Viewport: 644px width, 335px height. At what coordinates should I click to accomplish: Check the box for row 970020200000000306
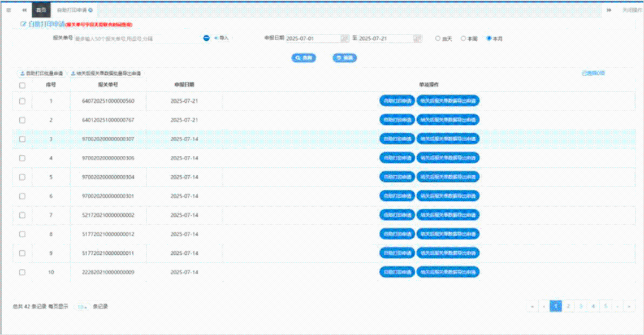22,158
